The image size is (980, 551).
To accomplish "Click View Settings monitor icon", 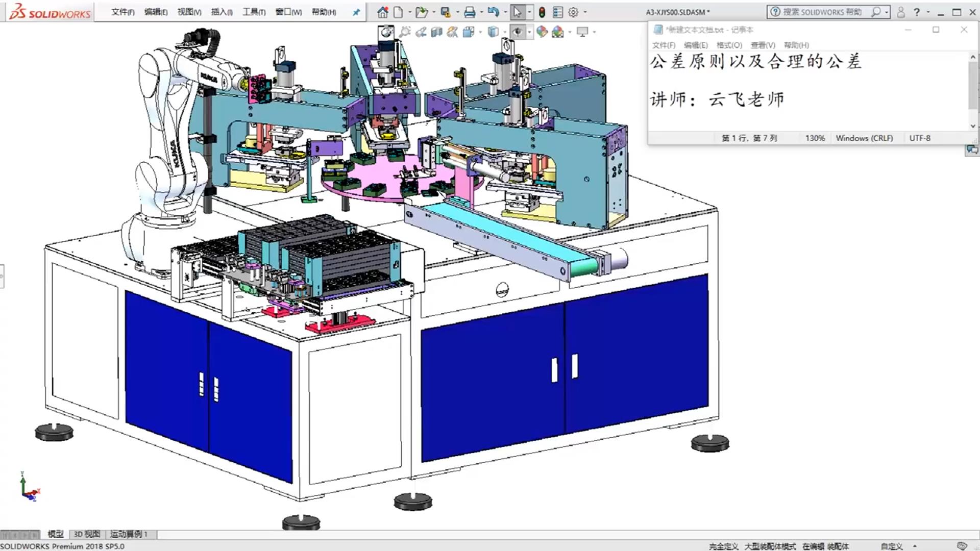I will pos(582,32).
